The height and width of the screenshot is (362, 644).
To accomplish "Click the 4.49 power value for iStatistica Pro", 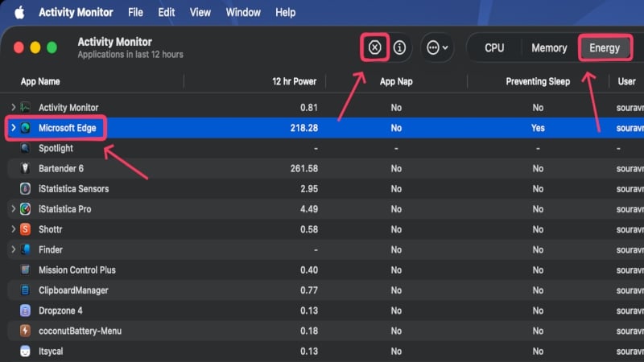I will pyautogui.click(x=309, y=209).
